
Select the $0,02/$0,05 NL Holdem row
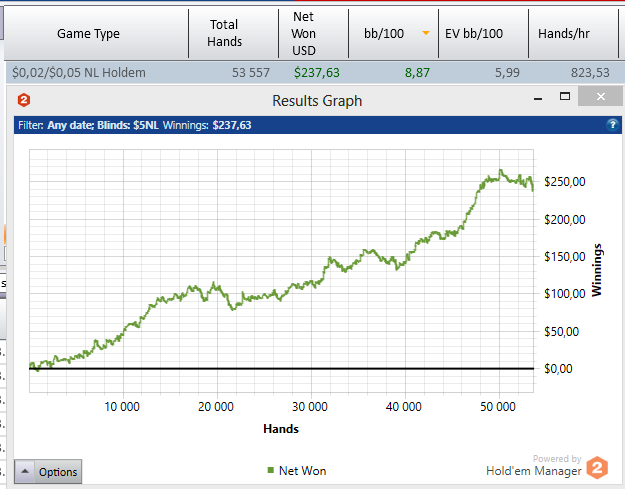pos(314,73)
